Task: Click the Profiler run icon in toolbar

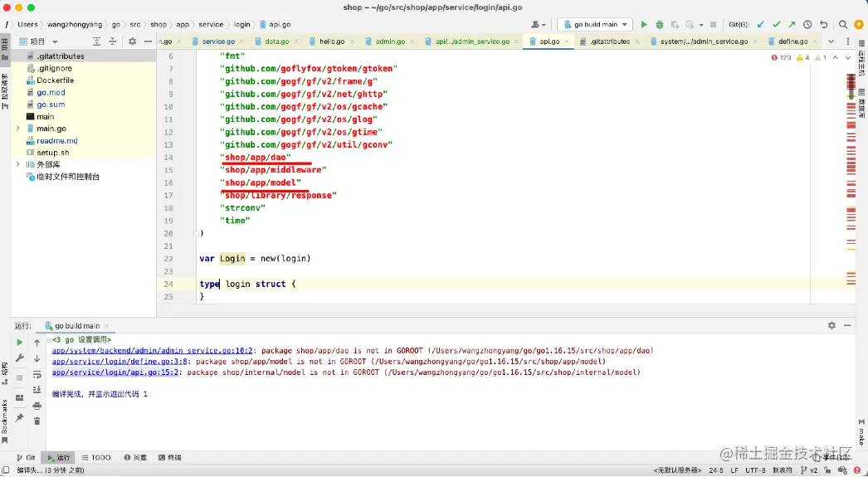Action: tap(690, 24)
